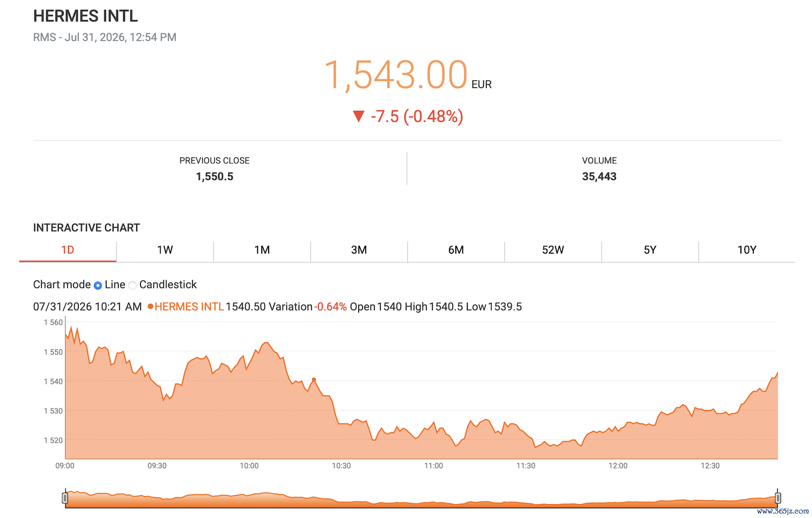Click the mini overview navigator chart
This screenshot has width=812, height=518.
pos(421,499)
